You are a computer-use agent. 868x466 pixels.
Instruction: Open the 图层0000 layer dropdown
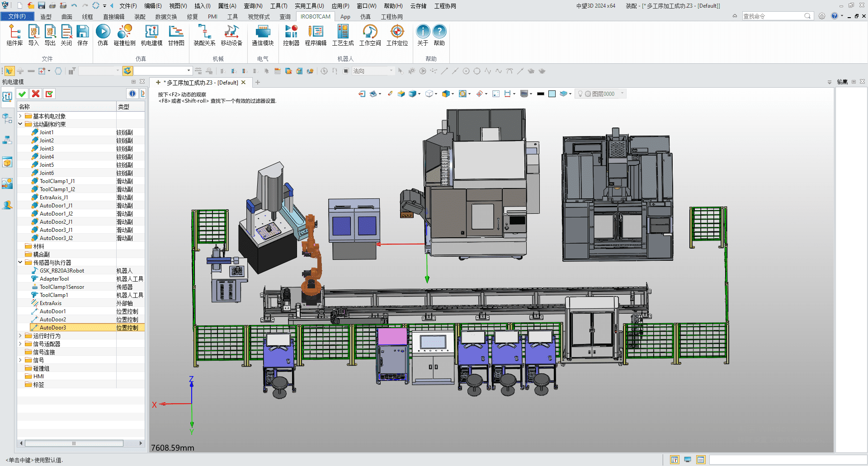(623, 94)
